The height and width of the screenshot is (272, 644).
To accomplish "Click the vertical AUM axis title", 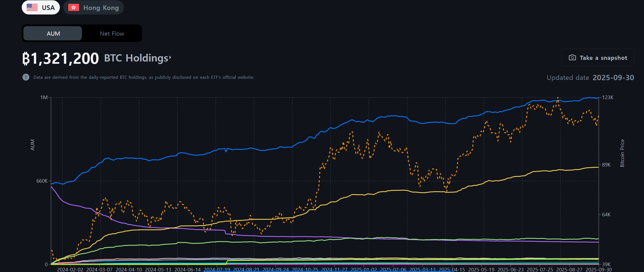I will pos(33,145).
